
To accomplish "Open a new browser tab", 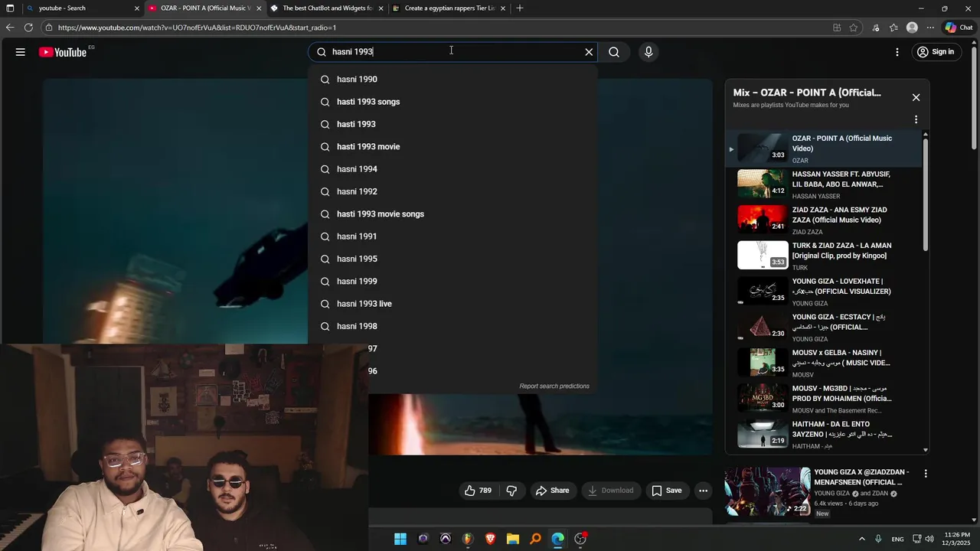I will [520, 8].
